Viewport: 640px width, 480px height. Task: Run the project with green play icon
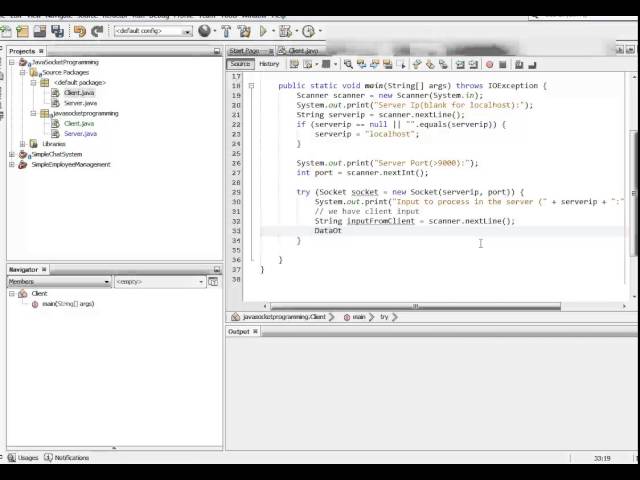pos(263,31)
